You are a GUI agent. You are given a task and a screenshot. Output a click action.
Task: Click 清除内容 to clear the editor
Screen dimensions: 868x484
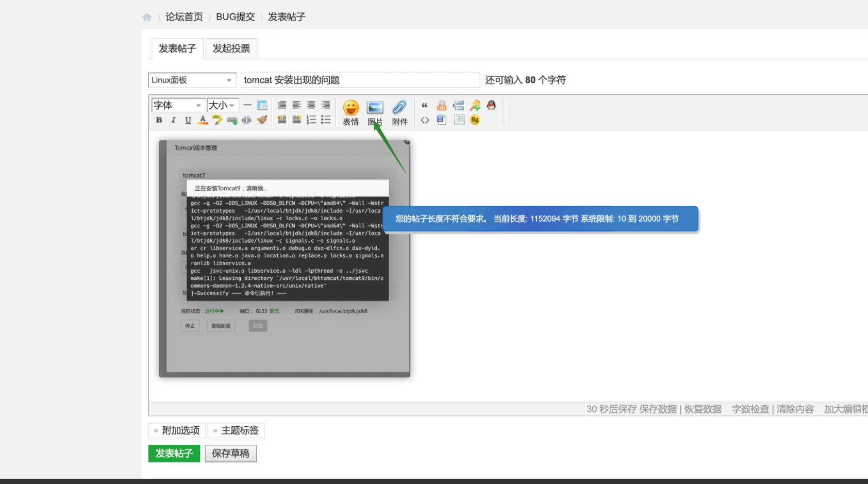point(795,409)
